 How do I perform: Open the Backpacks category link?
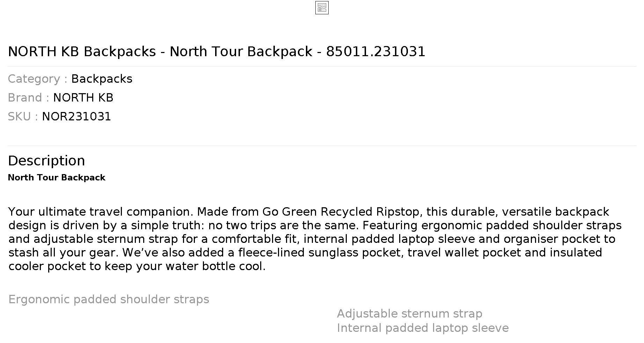click(x=102, y=79)
